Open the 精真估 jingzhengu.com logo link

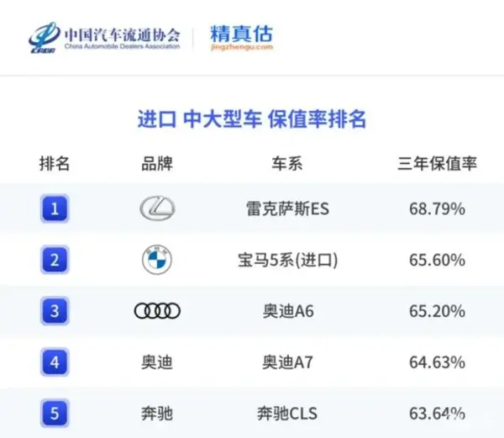click(241, 38)
